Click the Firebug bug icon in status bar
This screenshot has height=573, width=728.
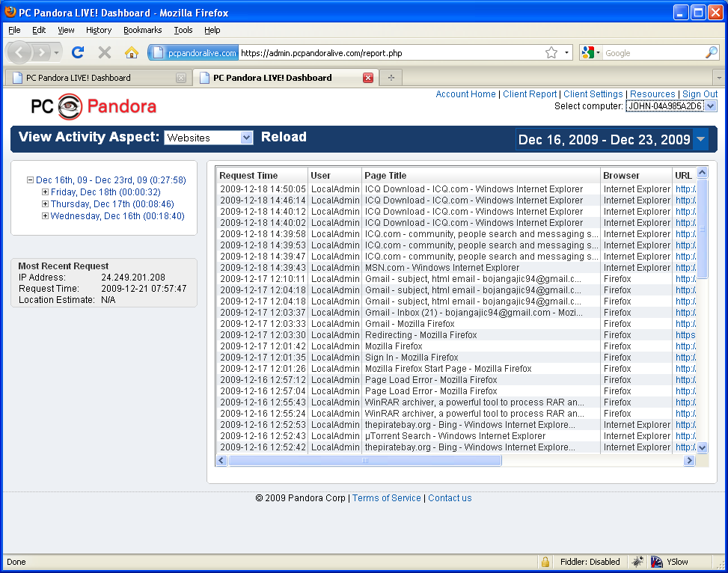tap(637, 562)
